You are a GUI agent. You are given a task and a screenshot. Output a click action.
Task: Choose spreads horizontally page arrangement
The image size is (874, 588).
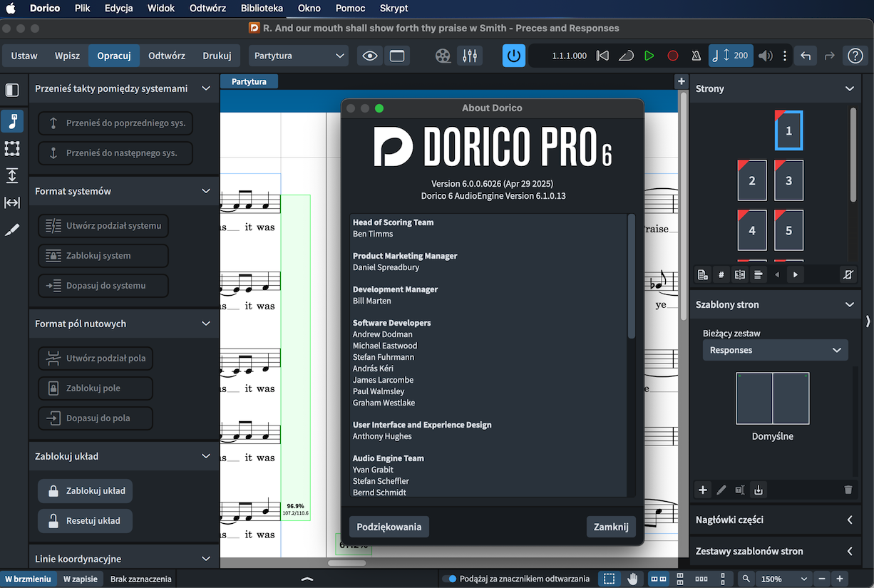pos(659,579)
